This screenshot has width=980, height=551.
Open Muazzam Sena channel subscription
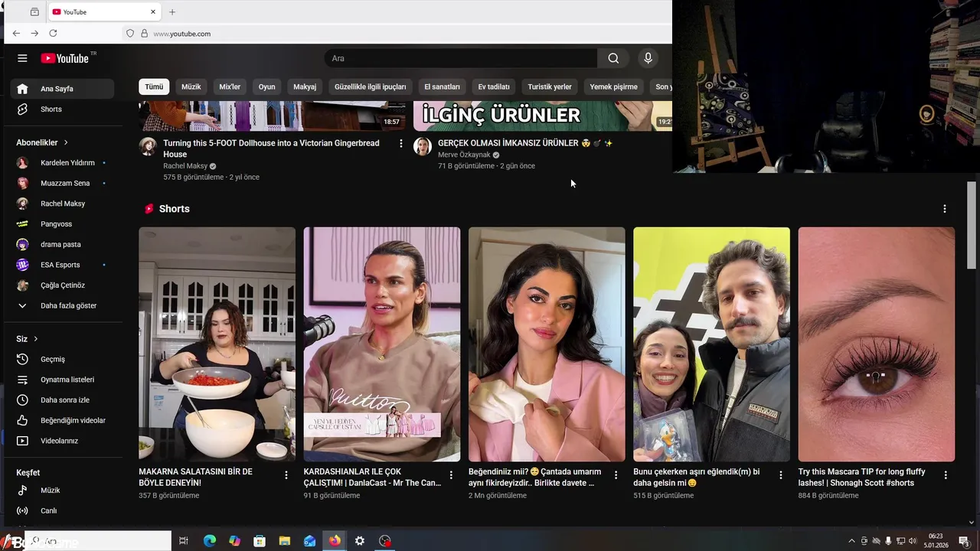tap(62, 183)
